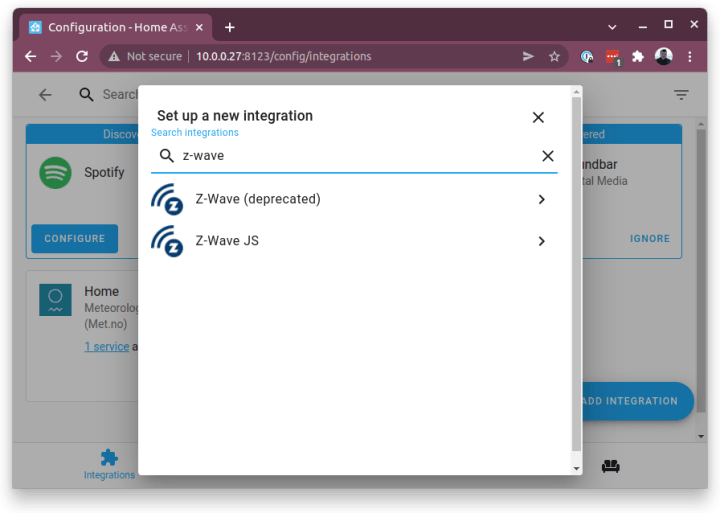Image resolution: width=720 pixels, height=513 pixels.
Task: Click the Home Assistant search magnifier icon
Action: pyautogui.click(x=86, y=95)
